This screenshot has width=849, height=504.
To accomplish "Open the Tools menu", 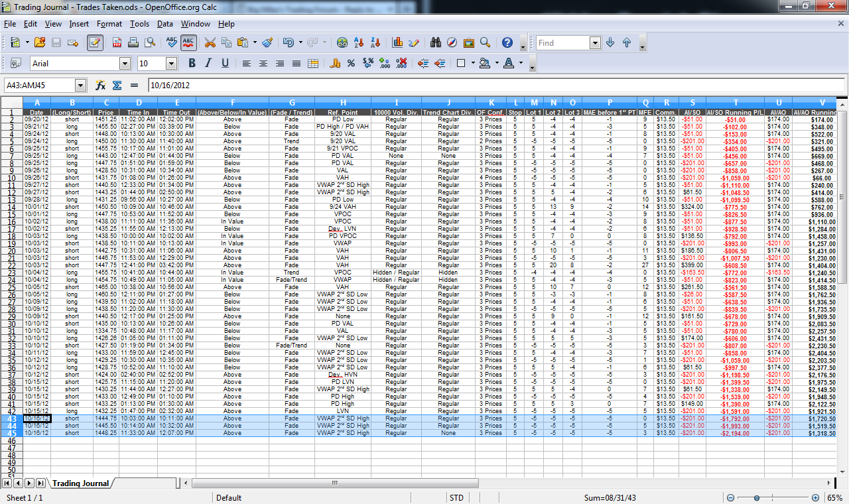I will pyautogui.click(x=140, y=24).
